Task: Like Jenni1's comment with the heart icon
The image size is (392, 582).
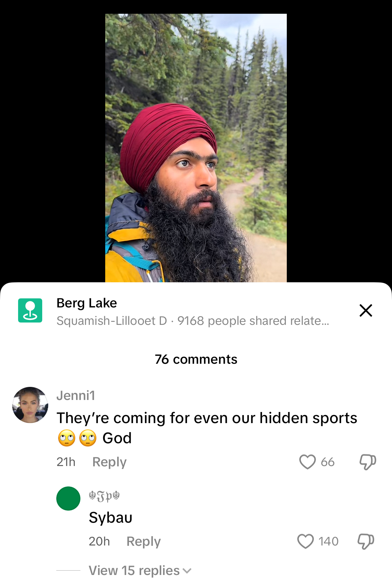Action: point(307,462)
